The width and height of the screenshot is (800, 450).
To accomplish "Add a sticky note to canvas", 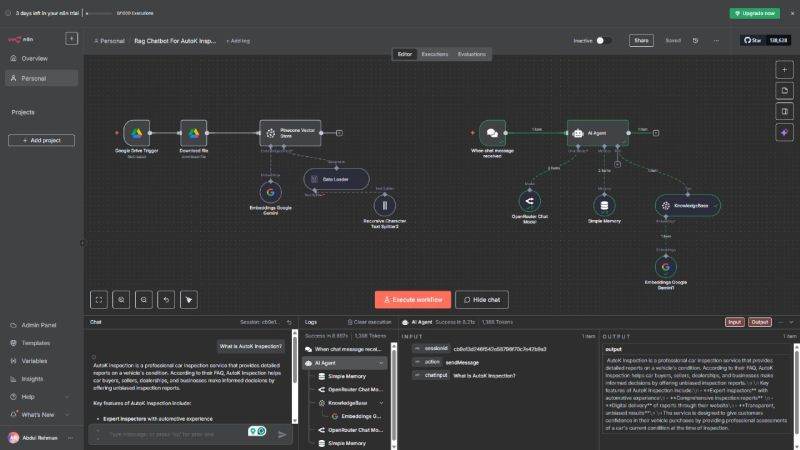I will point(784,90).
